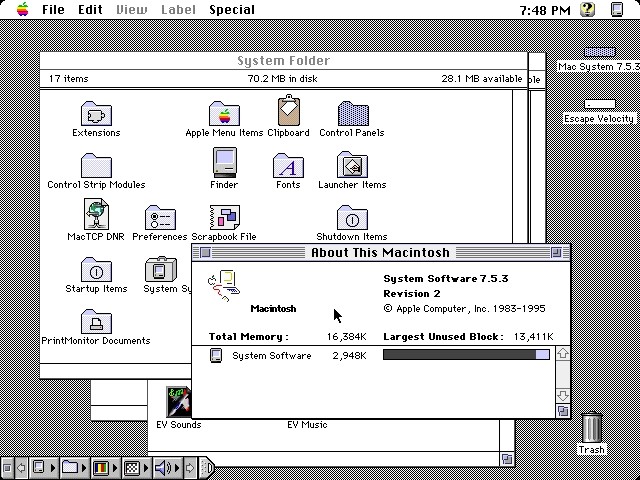Click the Help balloon menu icon
Screen dimensions: 640x480
pos(588,10)
